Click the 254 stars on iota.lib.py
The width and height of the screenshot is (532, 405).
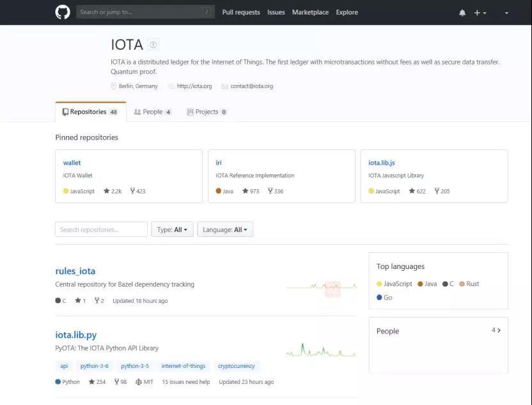coord(97,382)
